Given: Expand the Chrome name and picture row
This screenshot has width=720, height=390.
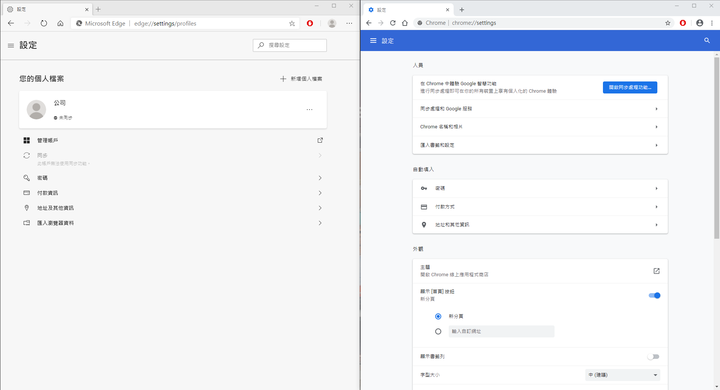Looking at the screenshot, I should click(540, 127).
